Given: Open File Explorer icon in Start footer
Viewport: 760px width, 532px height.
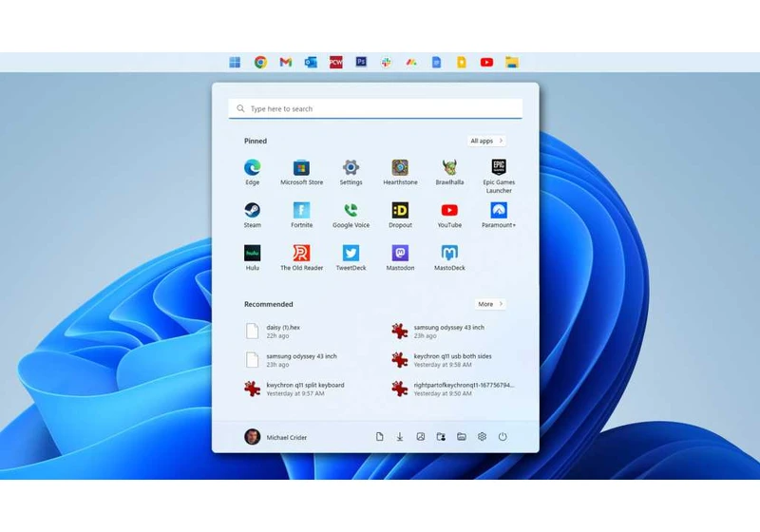Looking at the screenshot, I should click(462, 437).
